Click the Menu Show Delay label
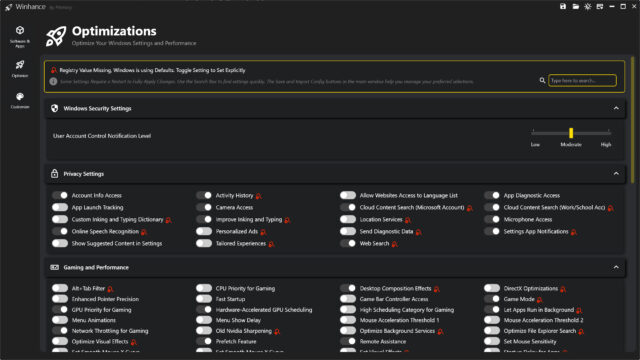 (x=238, y=320)
